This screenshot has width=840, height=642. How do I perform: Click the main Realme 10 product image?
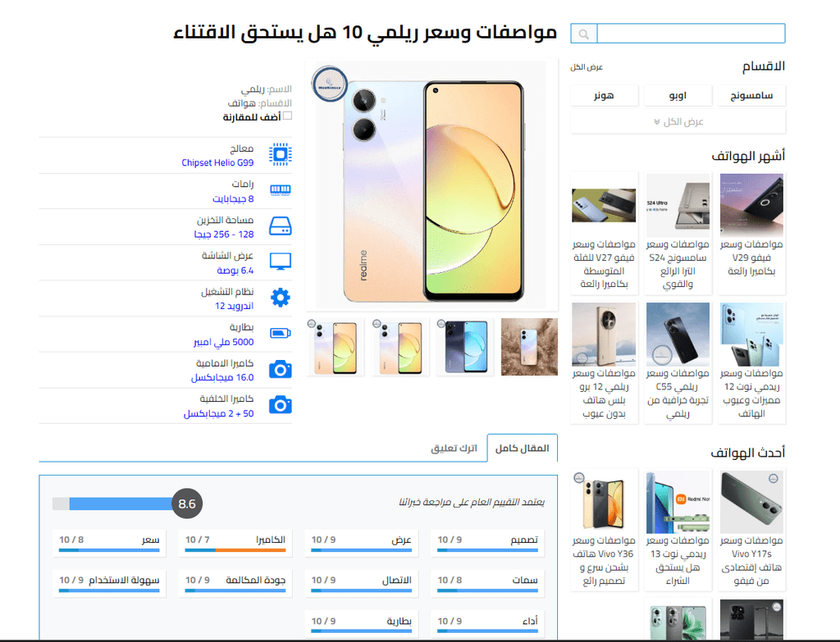(x=431, y=185)
